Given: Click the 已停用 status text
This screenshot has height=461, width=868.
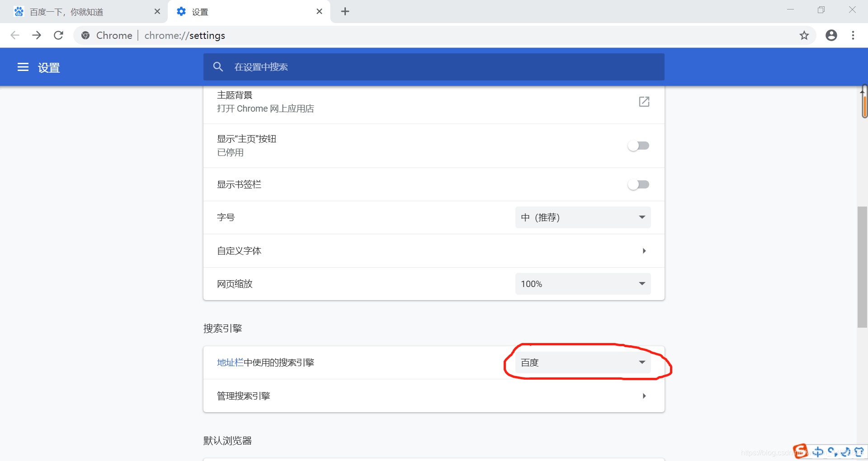Looking at the screenshot, I should coord(230,153).
